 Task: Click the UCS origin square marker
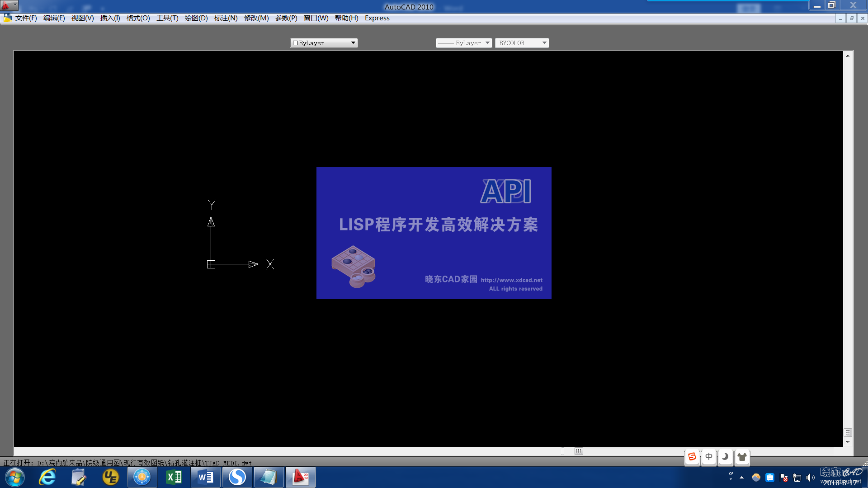211,264
